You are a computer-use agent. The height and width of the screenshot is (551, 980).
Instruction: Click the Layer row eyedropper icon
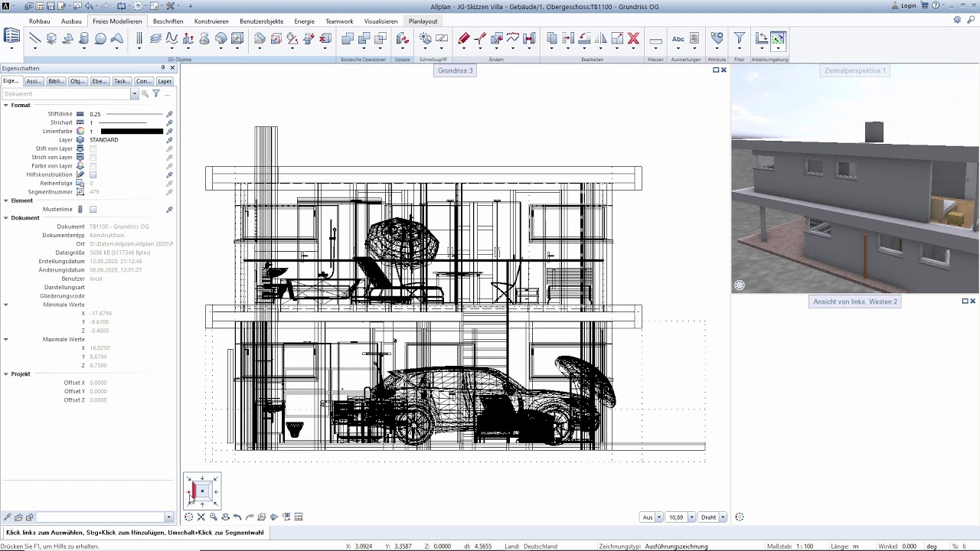tap(169, 140)
